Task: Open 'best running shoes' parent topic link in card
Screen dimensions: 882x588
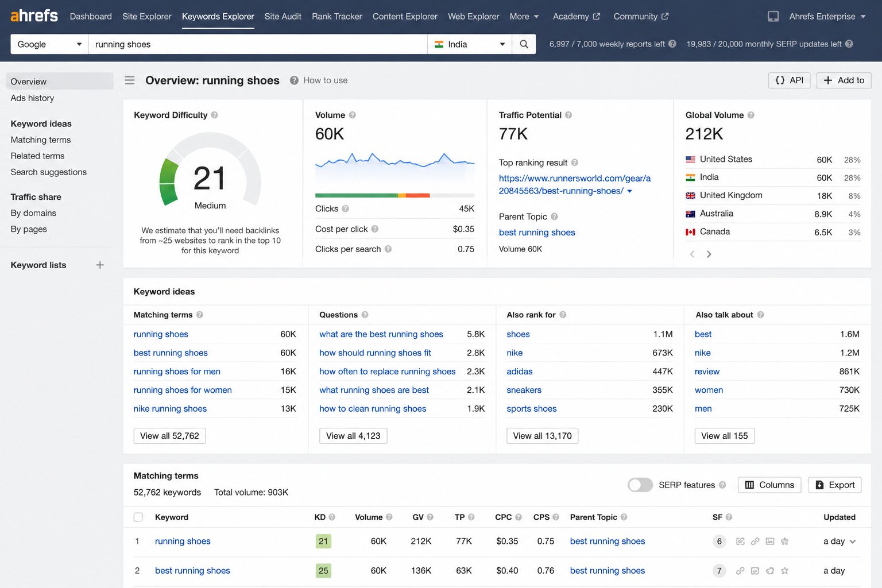Action: pyautogui.click(x=537, y=232)
